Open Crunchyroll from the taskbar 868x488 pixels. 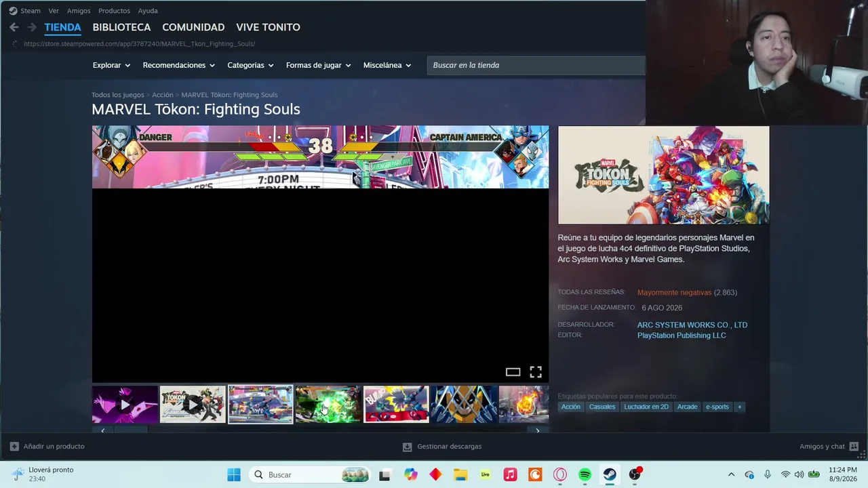coord(535,474)
